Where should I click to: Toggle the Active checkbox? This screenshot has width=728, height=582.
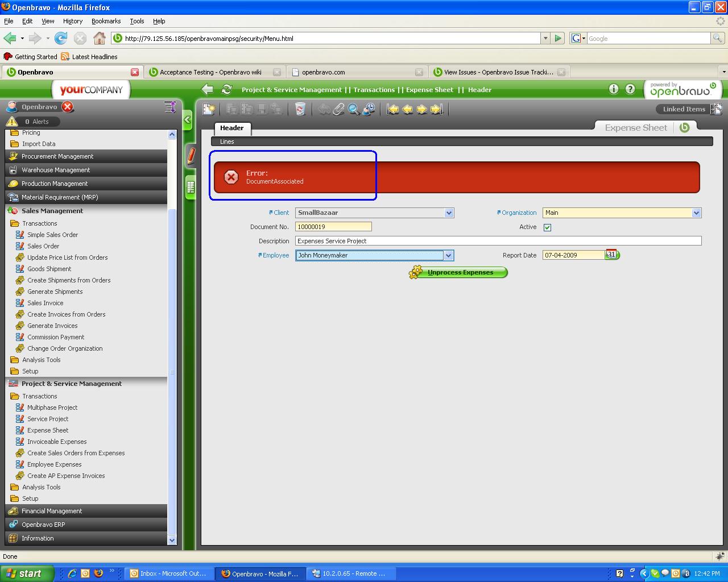(x=547, y=227)
